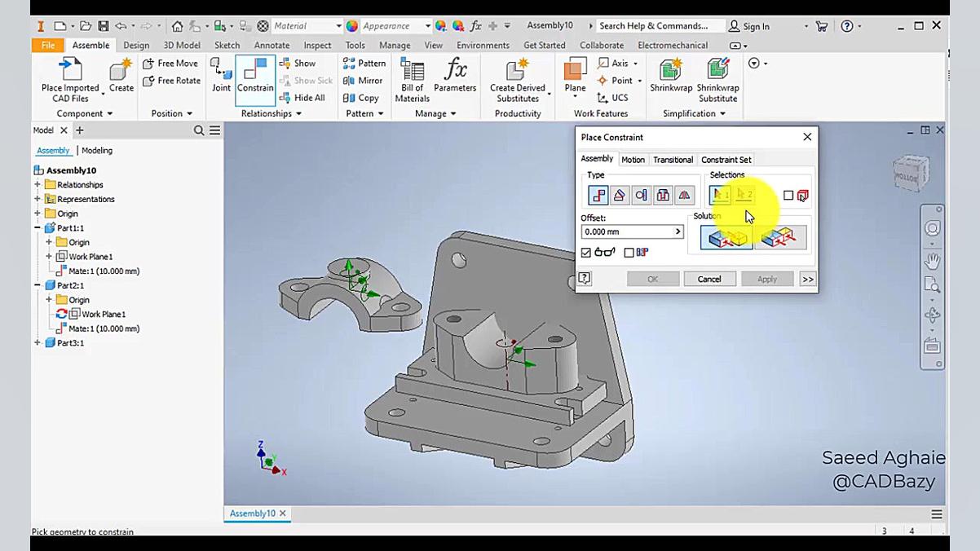This screenshot has width=980, height=551.
Task: Click Hide All relationships
Action: pyautogui.click(x=302, y=98)
